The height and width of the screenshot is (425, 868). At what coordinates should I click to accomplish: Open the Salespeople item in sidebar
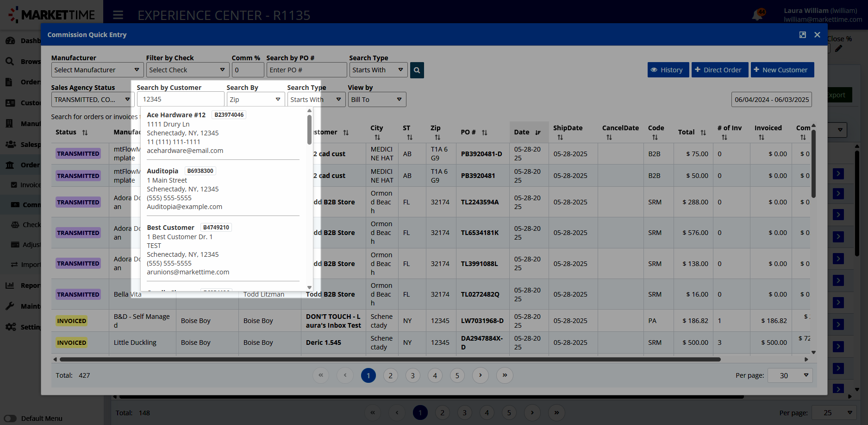pos(23,145)
